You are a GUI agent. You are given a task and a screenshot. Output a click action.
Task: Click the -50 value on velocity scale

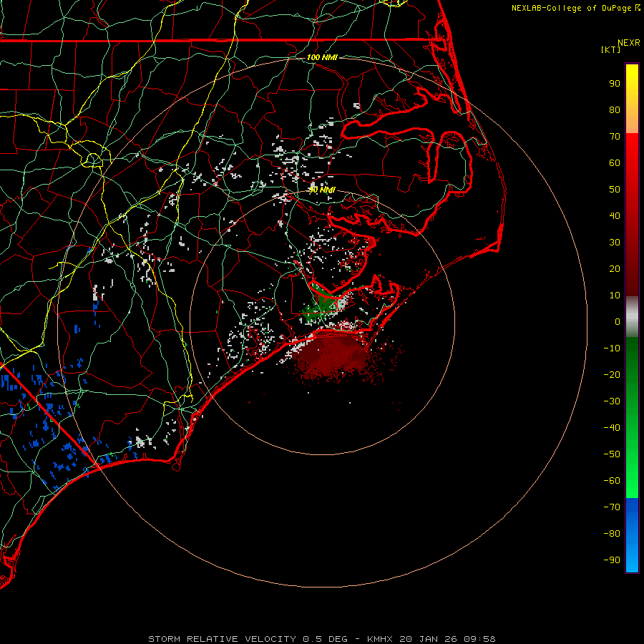tap(612, 454)
